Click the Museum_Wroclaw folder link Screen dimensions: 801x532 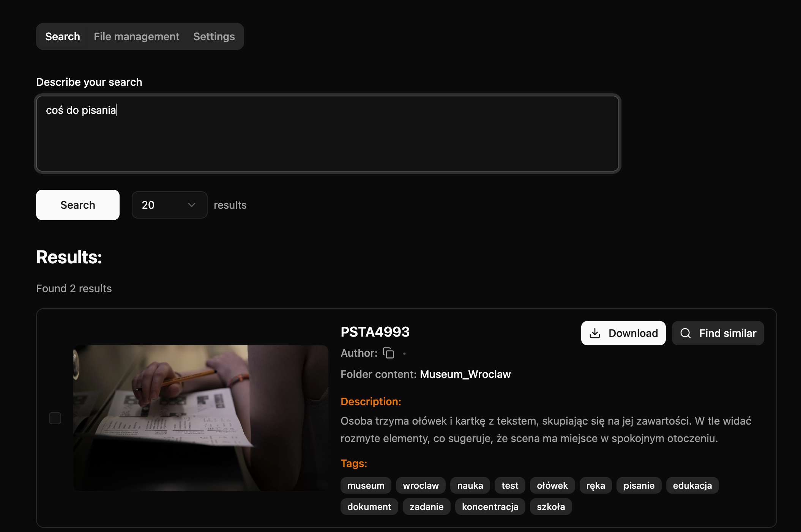coord(465,374)
